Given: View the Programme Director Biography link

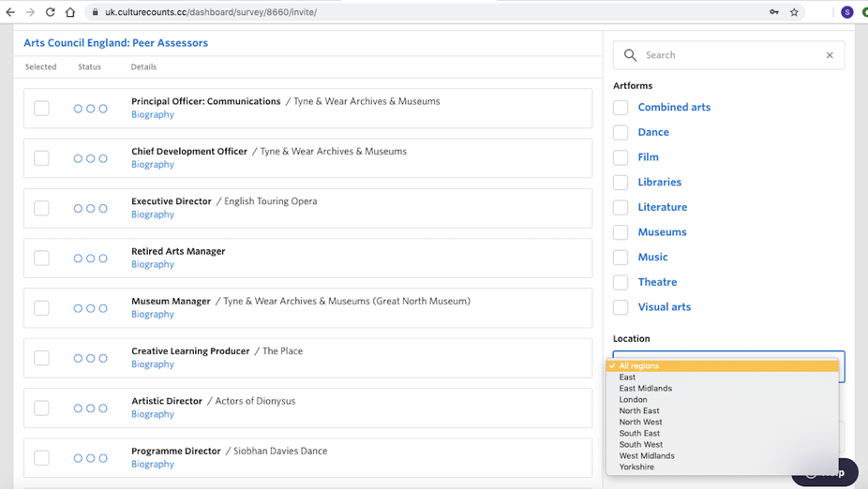Looking at the screenshot, I should coord(153,464).
